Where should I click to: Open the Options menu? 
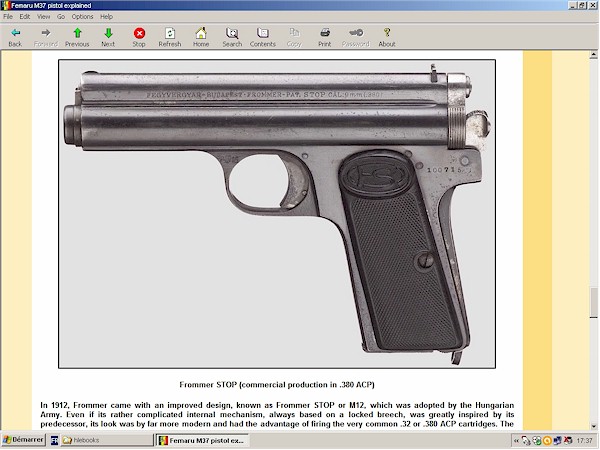(x=82, y=16)
